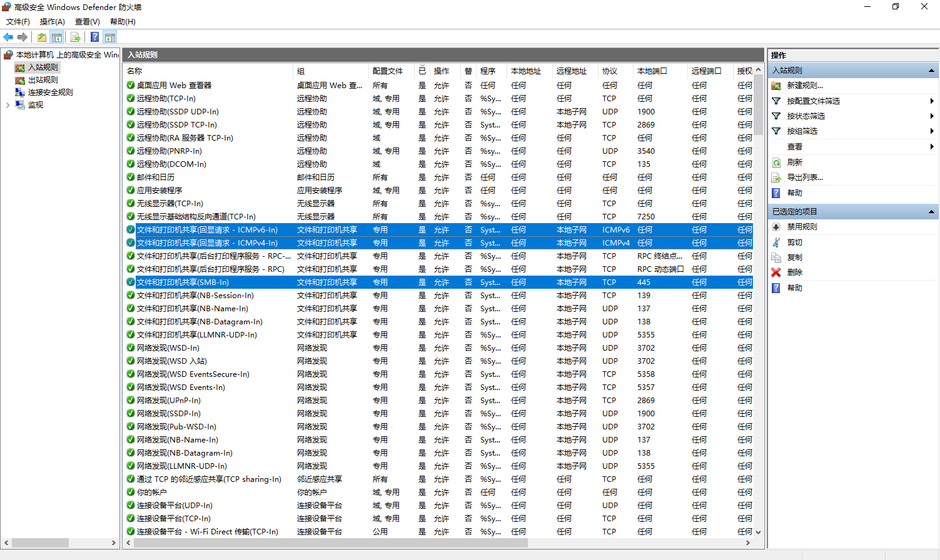Click tree pane horizontal scrollbar right arrow
940x560 pixels.
click(114, 543)
